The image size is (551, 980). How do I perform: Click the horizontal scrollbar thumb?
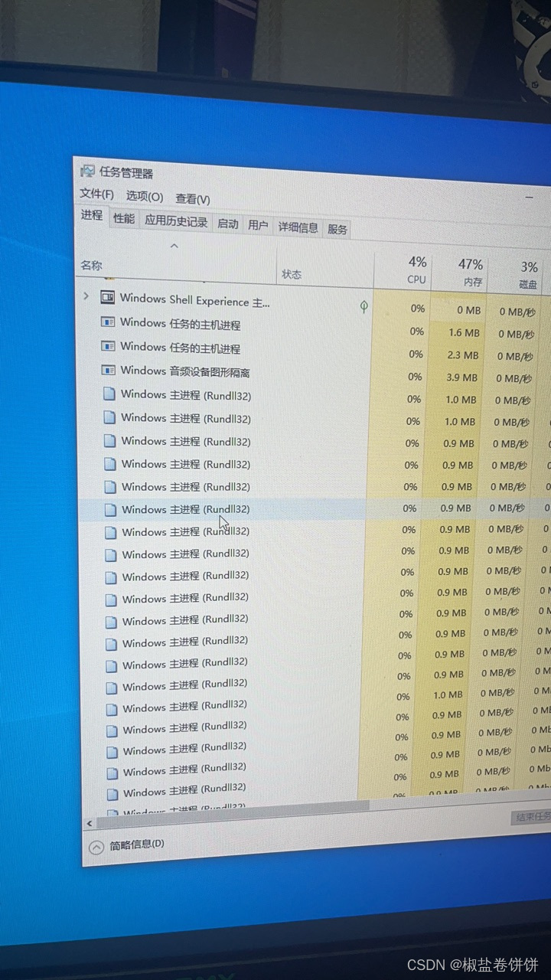point(233,813)
